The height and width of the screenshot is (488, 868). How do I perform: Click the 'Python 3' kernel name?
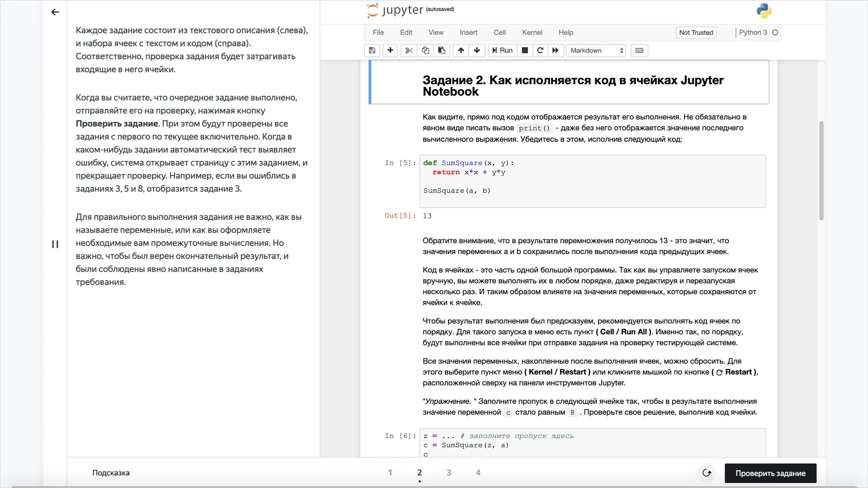click(753, 33)
